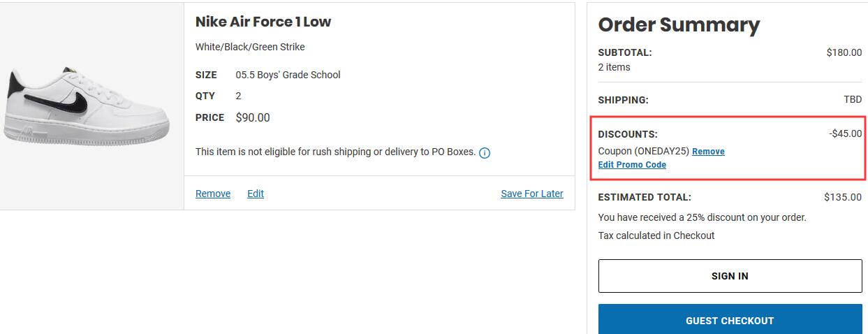Click the 25% discount received message
Image resolution: width=868 pixels, height=334 pixels.
pos(703,217)
